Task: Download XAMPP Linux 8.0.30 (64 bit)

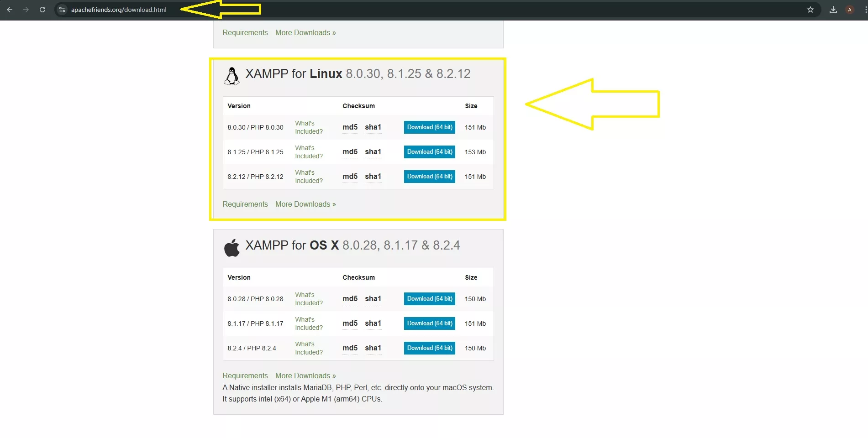Action: pyautogui.click(x=429, y=127)
